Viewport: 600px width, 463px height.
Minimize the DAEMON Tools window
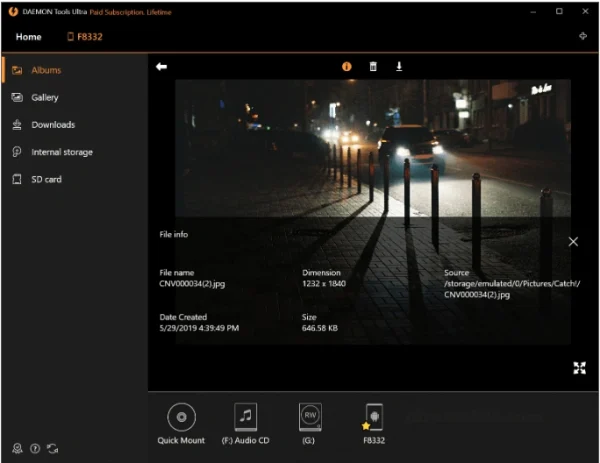533,12
